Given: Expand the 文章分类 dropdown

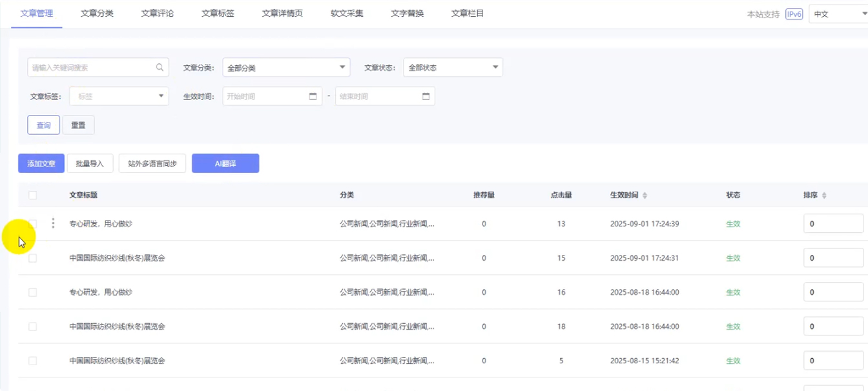Looking at the screenshot, I should click(x=286, y=68).
